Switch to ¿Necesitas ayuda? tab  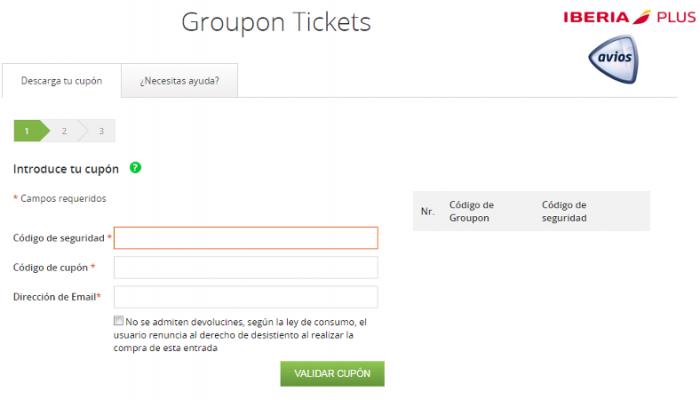pyautogui.click(x=179, y=81)
